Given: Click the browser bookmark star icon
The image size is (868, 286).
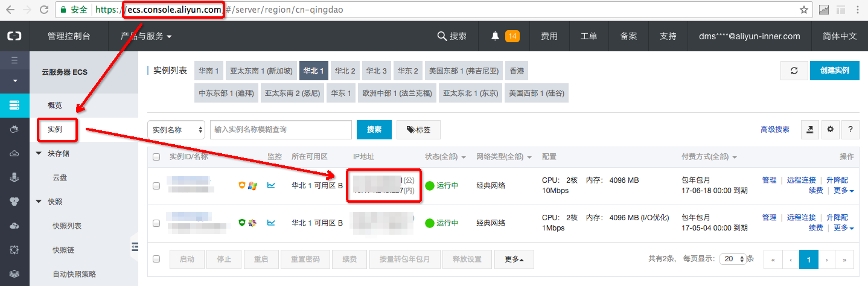Looking at the screenshot, I should [804, 10].
